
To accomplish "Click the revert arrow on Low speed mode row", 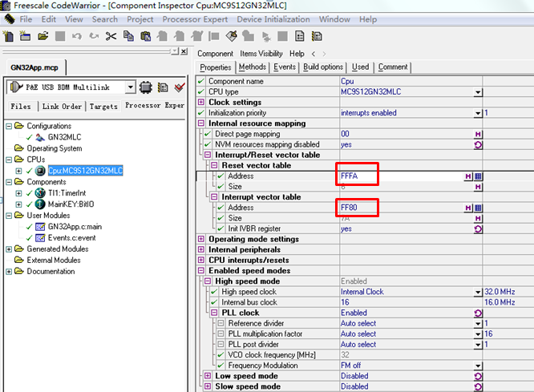I will tap(478, 376).
